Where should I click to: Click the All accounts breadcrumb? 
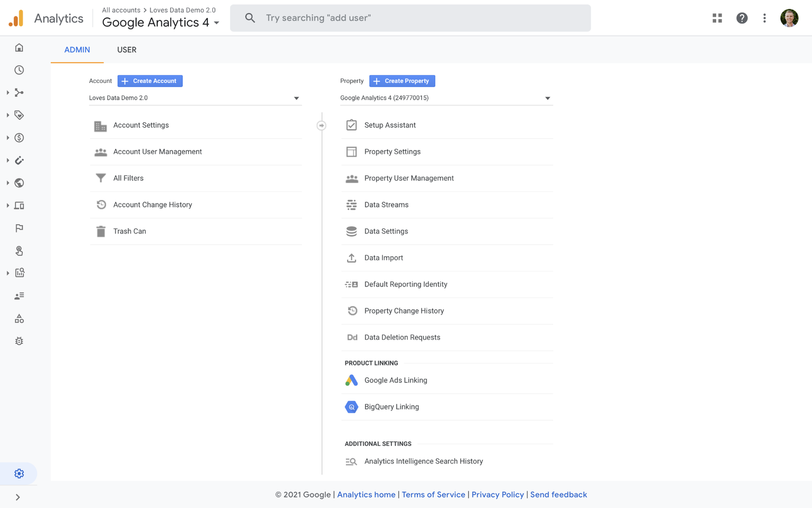coord(121,10)
